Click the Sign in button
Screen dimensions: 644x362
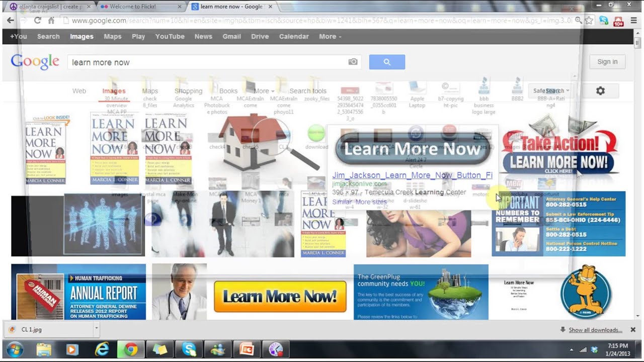pos(607,62)
